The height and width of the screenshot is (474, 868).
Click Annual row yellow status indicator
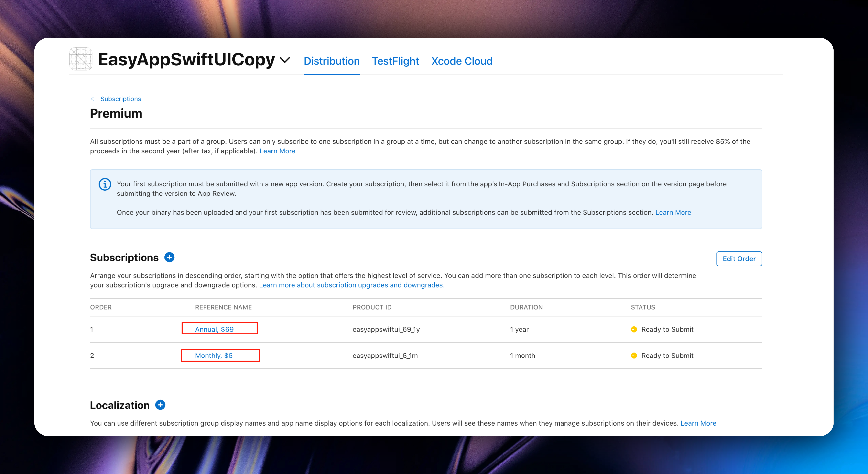(634, 329)
